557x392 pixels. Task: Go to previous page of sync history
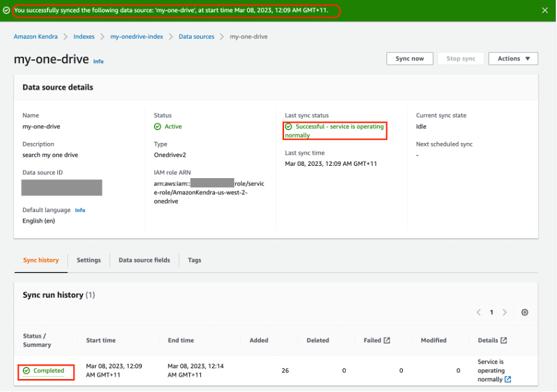(479, 312)
